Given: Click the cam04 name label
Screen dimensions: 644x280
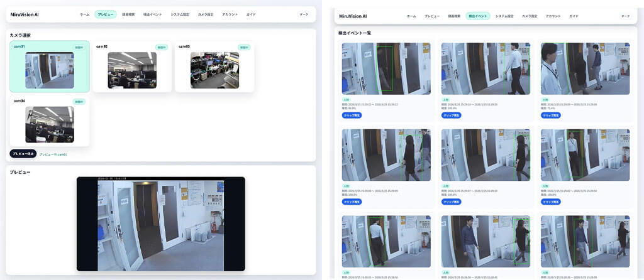Looking at the screenshot, I should pyautogui.click(x=19, y=100).
